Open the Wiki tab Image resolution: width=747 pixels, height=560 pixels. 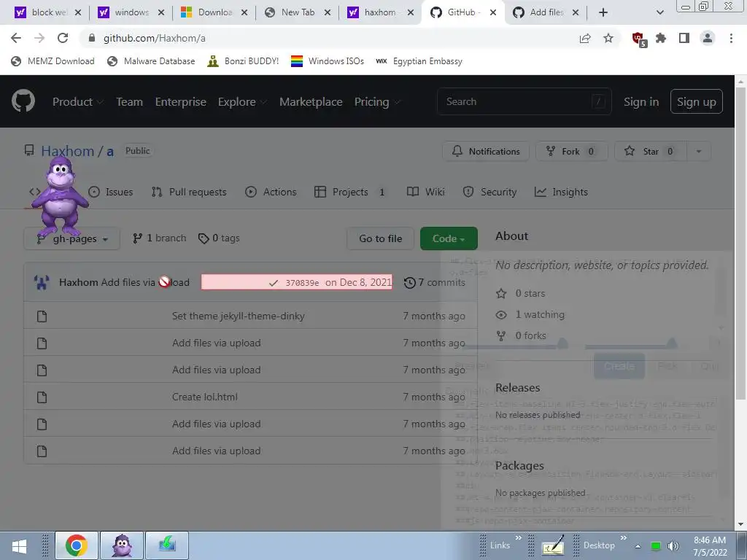426,192
